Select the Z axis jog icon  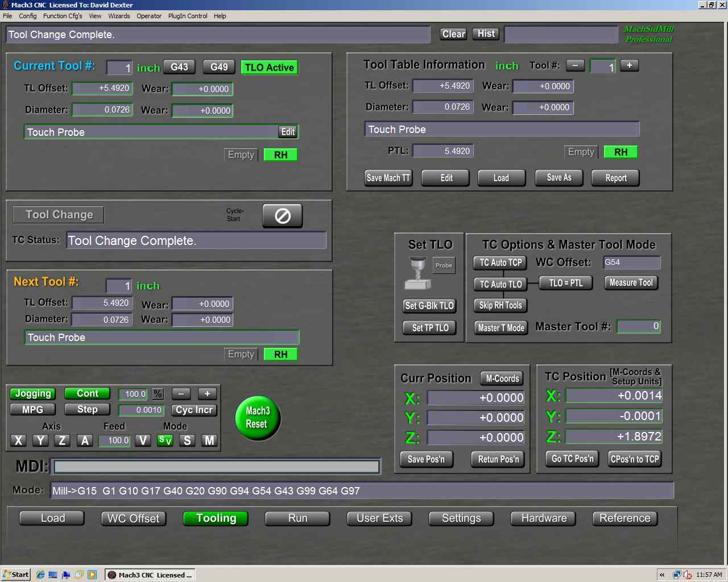[62, 440]
